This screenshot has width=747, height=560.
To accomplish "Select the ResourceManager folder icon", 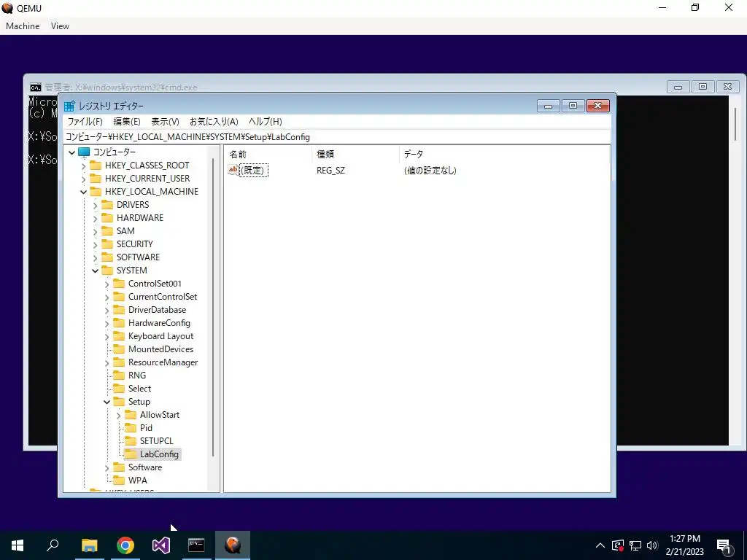I will pyautogui.click(x=119, y=362).
